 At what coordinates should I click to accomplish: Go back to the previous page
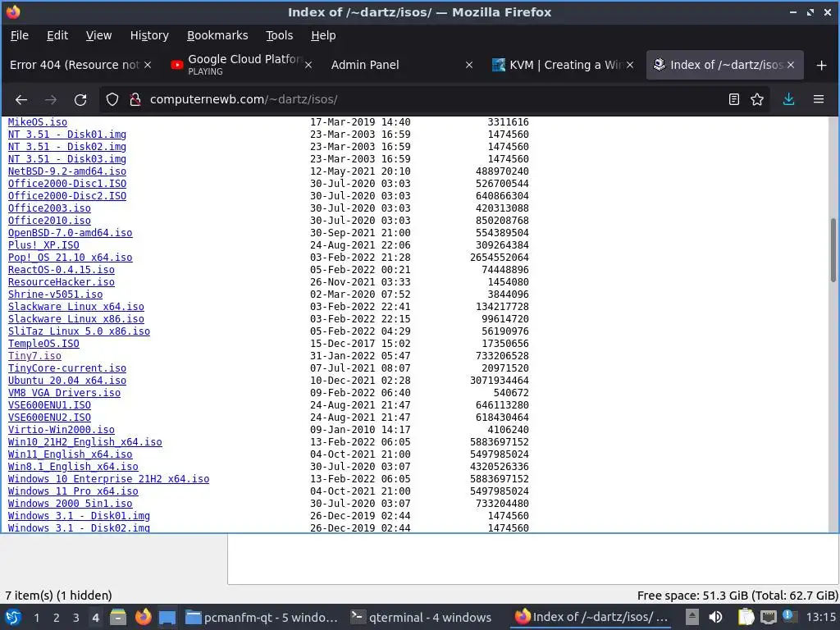(x=21, y=99)
